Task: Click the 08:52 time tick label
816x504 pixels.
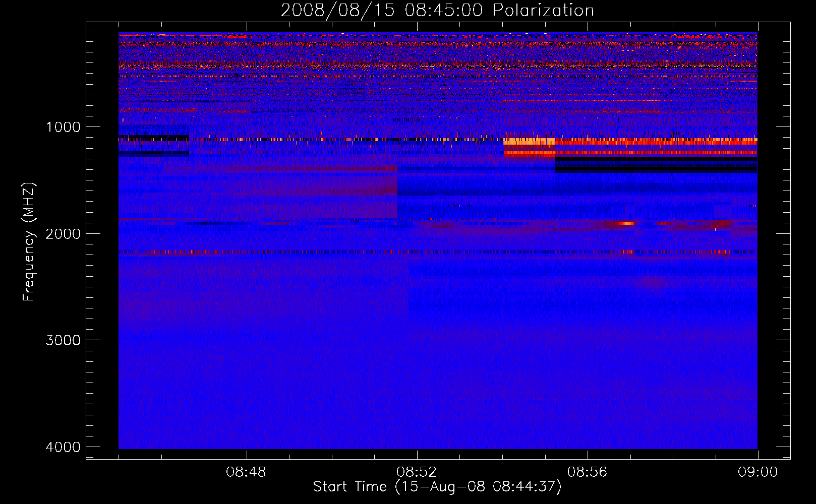Action: pyautogui.click(x=417, y=472)
